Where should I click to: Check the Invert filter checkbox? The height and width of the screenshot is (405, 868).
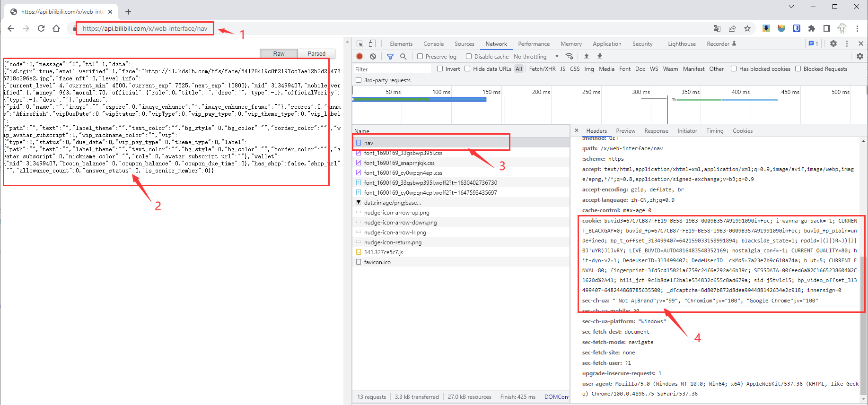pos(440,69)
